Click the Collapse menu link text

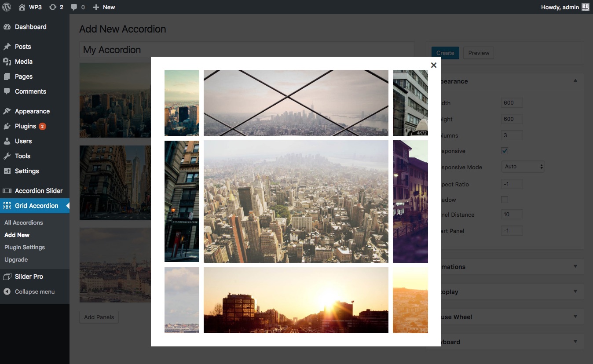[x=35, y=291]
